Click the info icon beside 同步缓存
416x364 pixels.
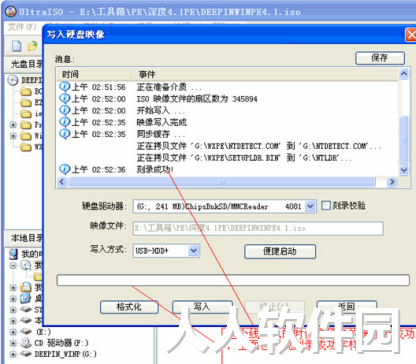point(64,134)
